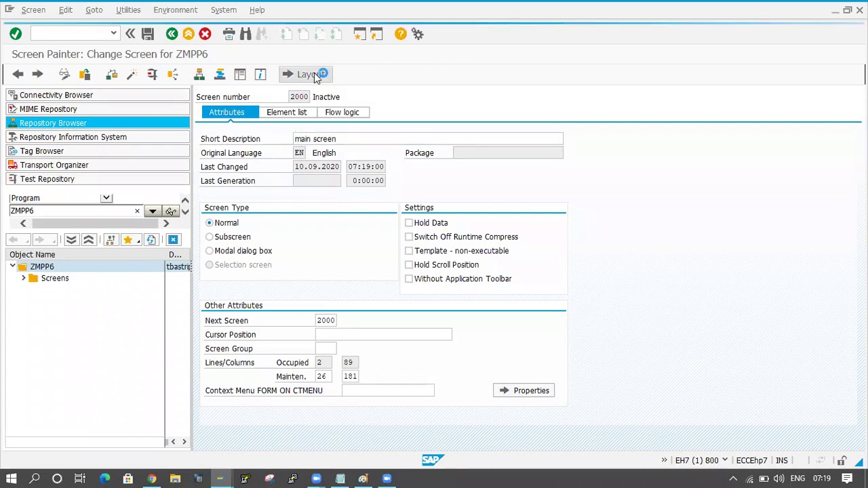Open the Utilities menu

[128, 10]
